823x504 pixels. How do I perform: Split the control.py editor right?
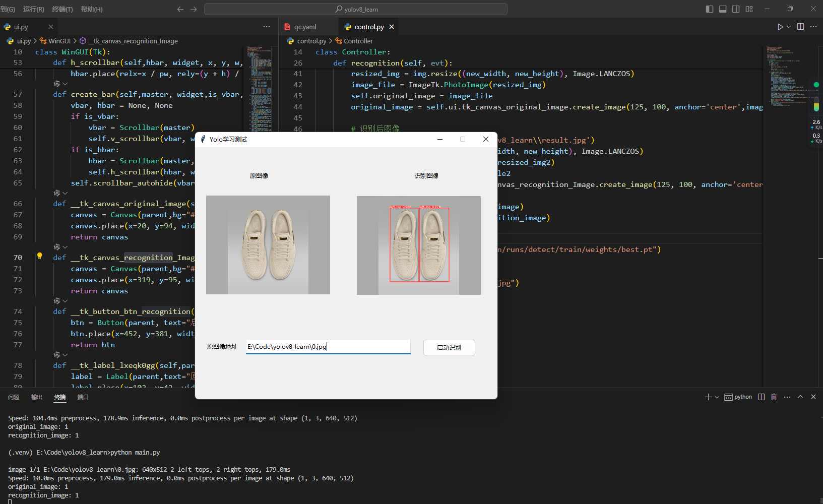click(801, 27)
